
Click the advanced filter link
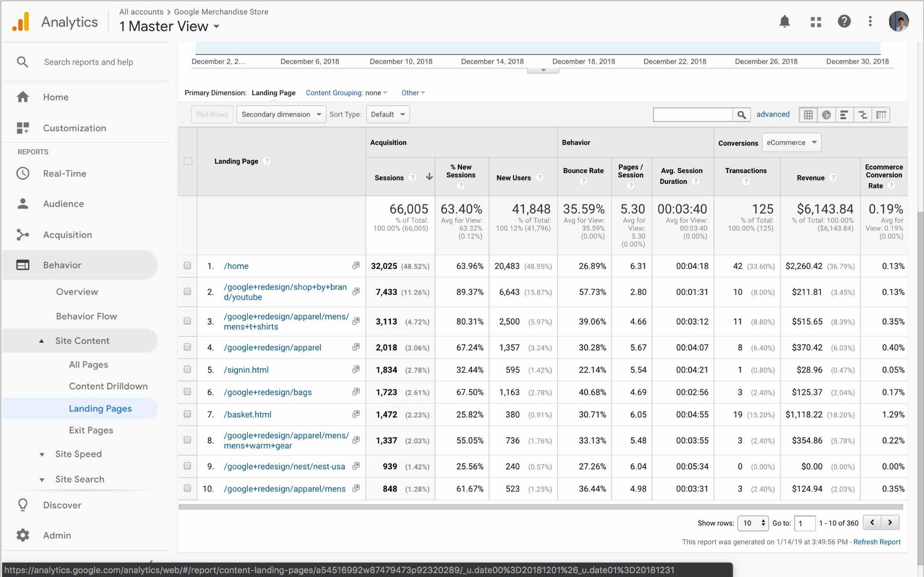773,114
